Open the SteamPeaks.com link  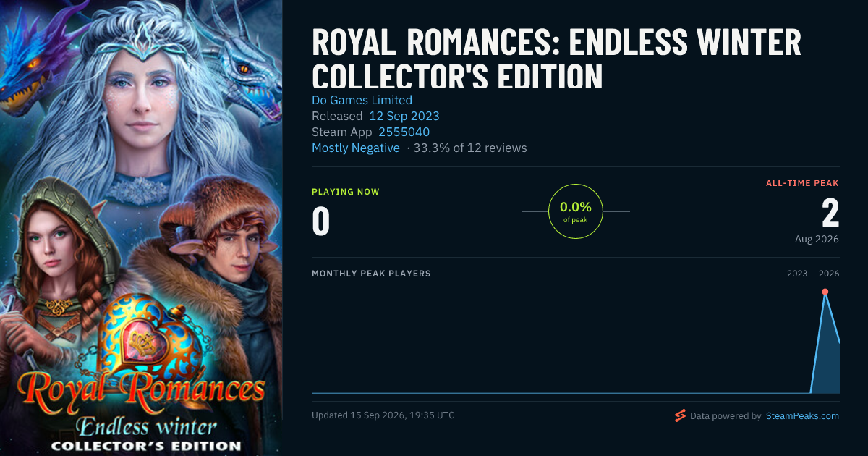point(802,416)
